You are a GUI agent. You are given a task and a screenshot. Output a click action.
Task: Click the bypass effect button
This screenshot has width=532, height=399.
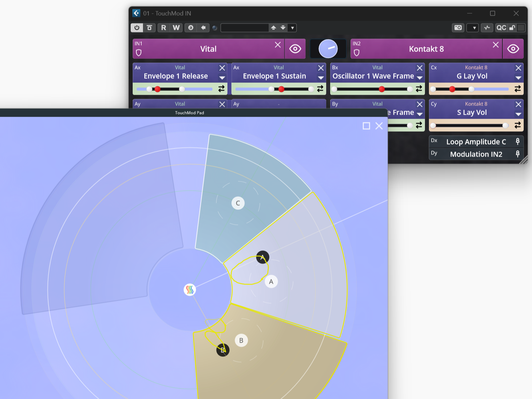(150, 28)
